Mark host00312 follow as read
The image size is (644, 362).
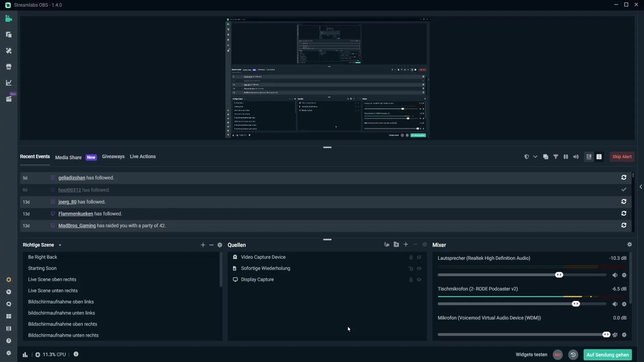(x=624, y=190)
